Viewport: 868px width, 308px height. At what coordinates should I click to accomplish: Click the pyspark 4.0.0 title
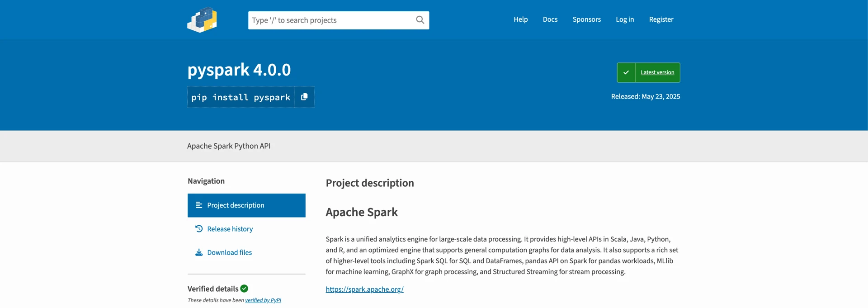(x=239, y=70)
